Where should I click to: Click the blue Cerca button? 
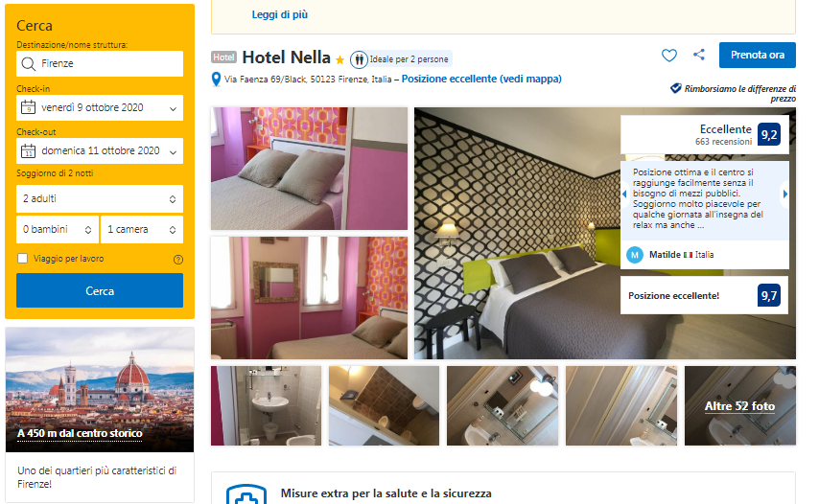(100, 290)
